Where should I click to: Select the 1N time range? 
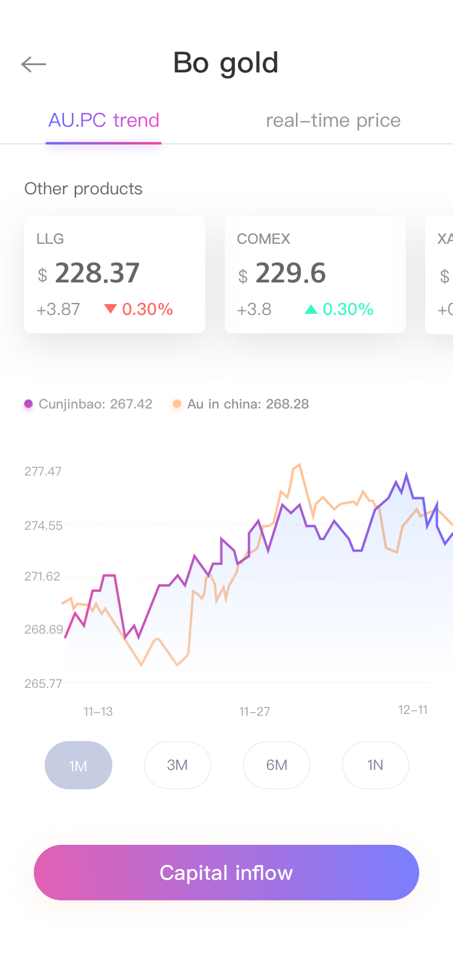pos(376,765)
